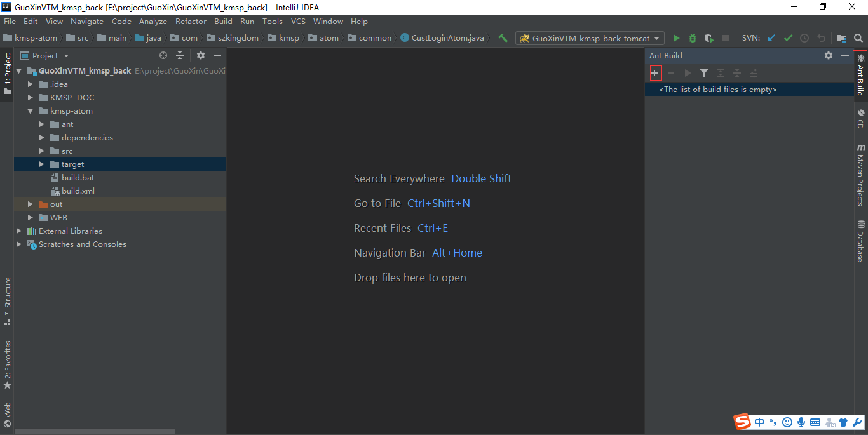
Task: Run with Coverage icon in toolbar
Action: tap(709, 38)
